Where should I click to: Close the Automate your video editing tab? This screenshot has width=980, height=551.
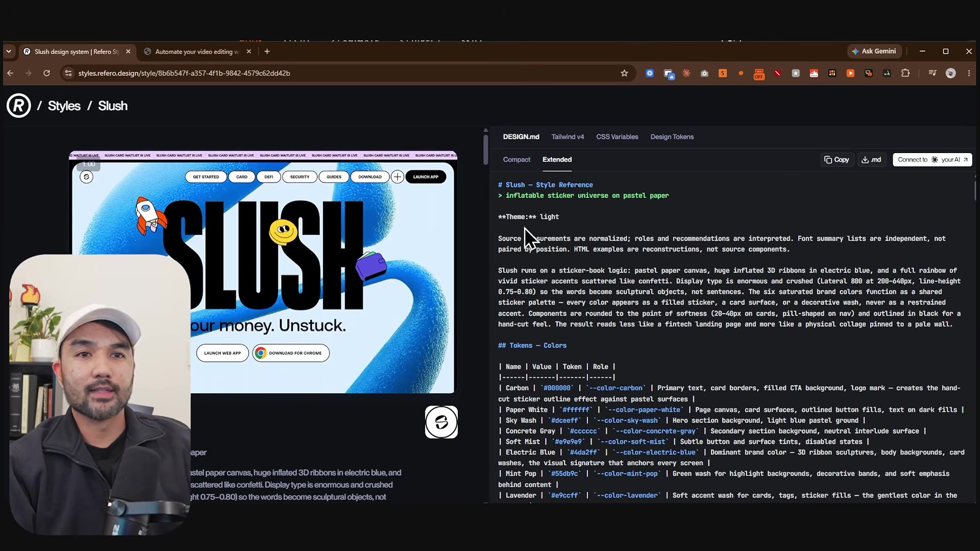[x=249, y=52]
